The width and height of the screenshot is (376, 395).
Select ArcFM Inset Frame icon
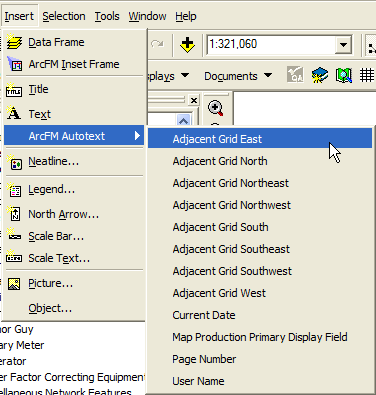[x=14, y=64]
